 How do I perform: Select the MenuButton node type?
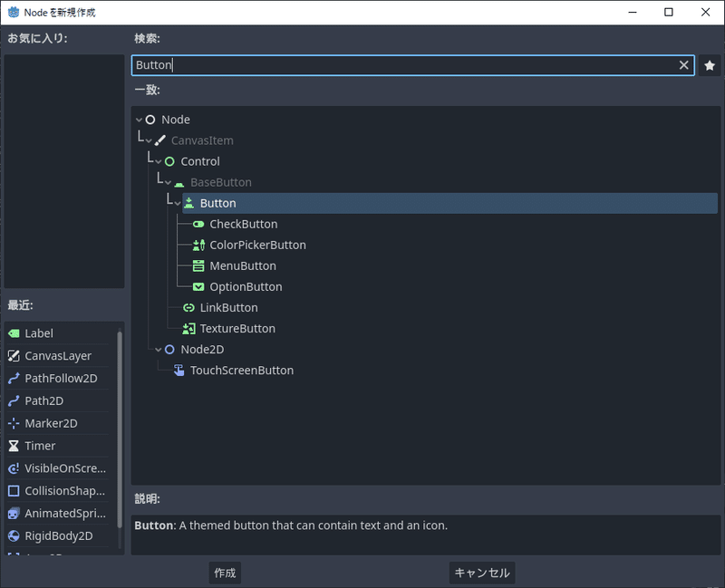(243, 265)
